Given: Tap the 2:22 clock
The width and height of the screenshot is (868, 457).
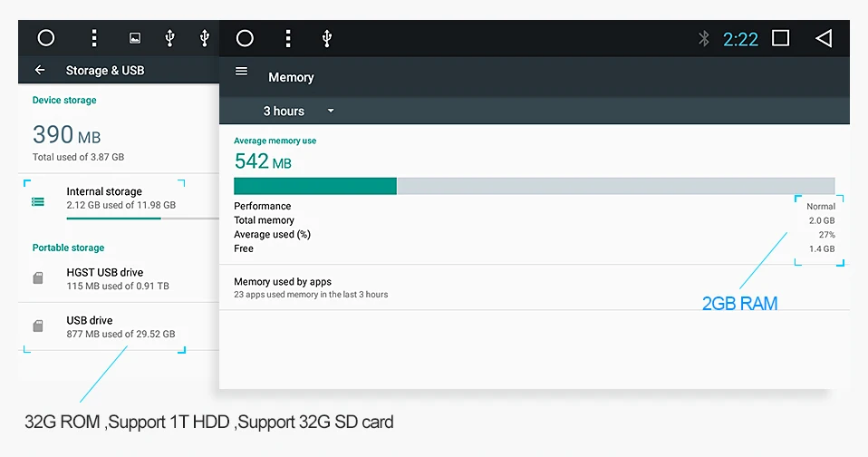Looking at the screenshot, I should (740, 39).
